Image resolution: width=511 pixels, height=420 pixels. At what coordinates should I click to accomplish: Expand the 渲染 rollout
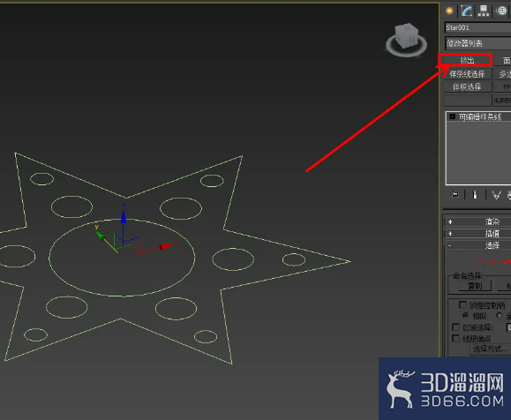coord(478,221)
